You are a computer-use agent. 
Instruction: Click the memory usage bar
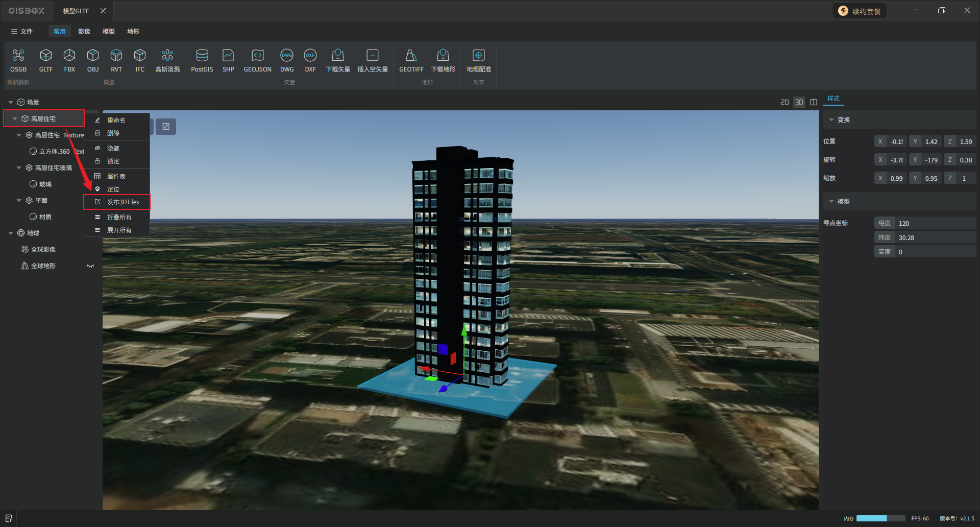pos(880,518)
